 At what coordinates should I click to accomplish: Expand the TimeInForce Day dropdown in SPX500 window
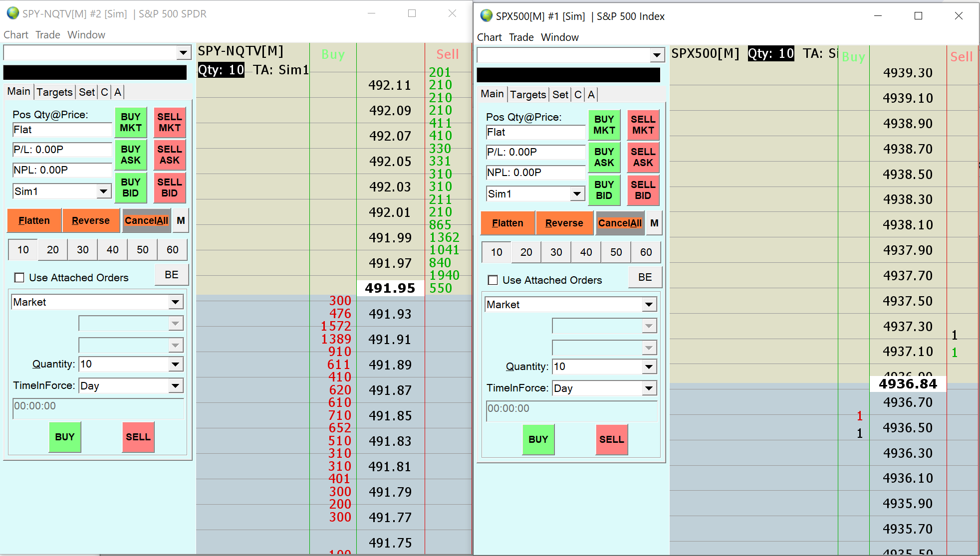[649, 388]
